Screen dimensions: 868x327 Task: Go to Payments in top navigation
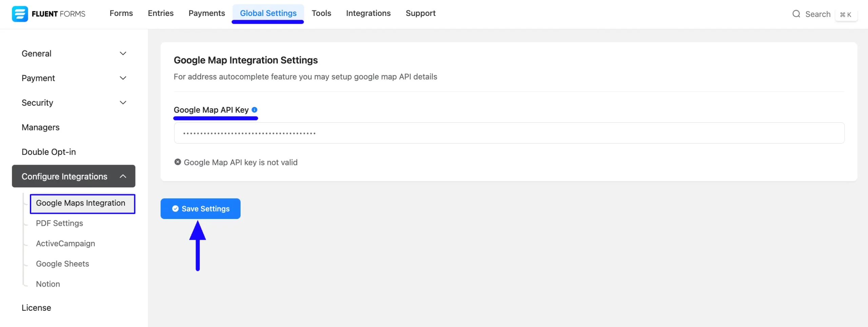207,13
